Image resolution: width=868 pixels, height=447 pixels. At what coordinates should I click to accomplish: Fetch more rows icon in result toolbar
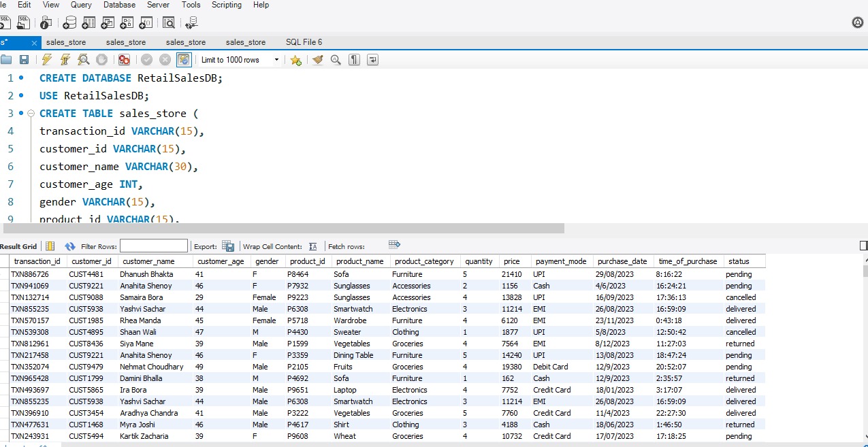pyautogui.click(x=394, y=244)
